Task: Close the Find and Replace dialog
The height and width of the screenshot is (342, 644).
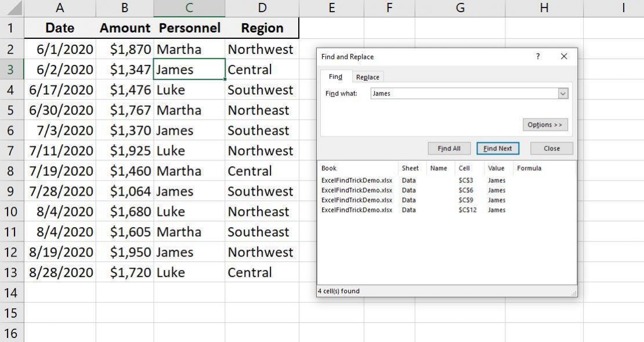Action: tap(551, 148)
